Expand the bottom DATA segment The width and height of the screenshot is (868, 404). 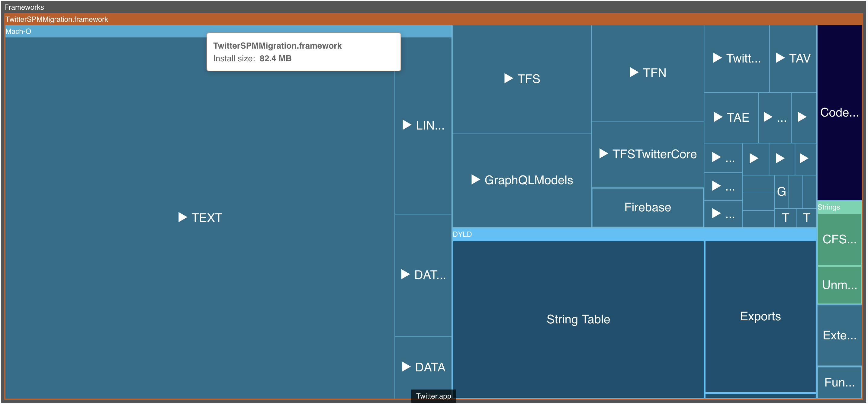tap(406, 367)
